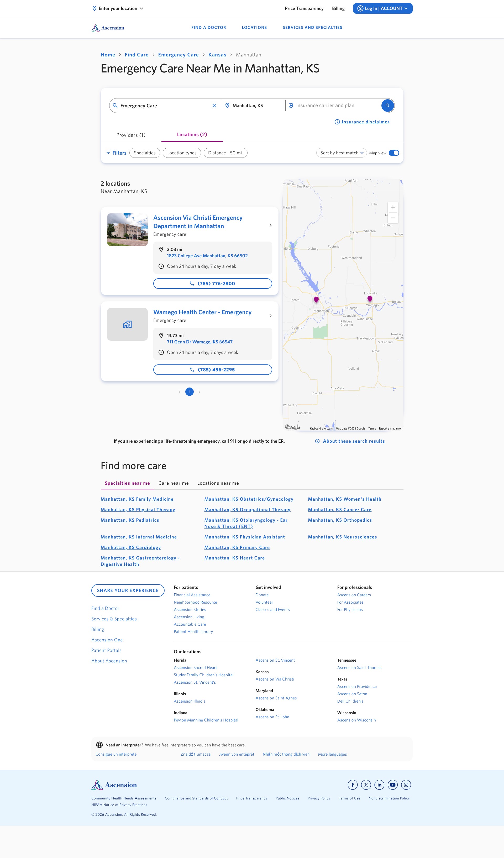Open Report a map error link
Viewport: 504px width, 858px height.
click(x=390, y=429)
